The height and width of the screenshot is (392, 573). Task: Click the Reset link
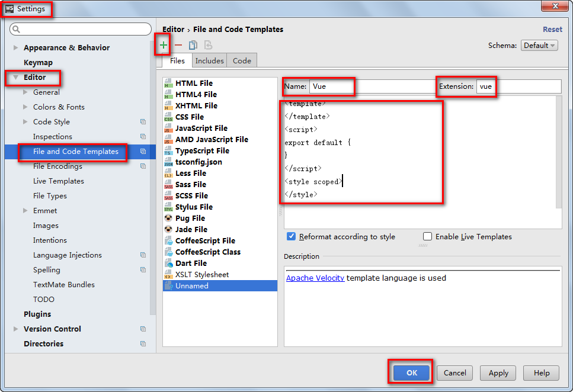pos(552,30)
